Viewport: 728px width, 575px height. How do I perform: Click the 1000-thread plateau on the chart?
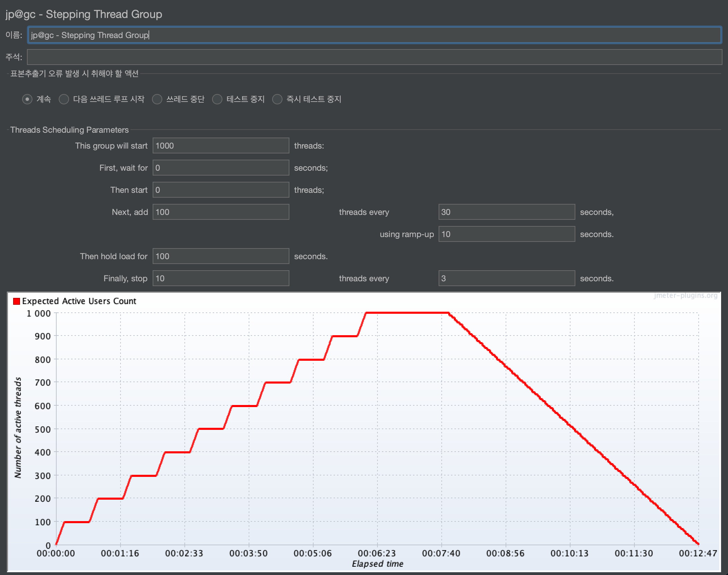407,313
